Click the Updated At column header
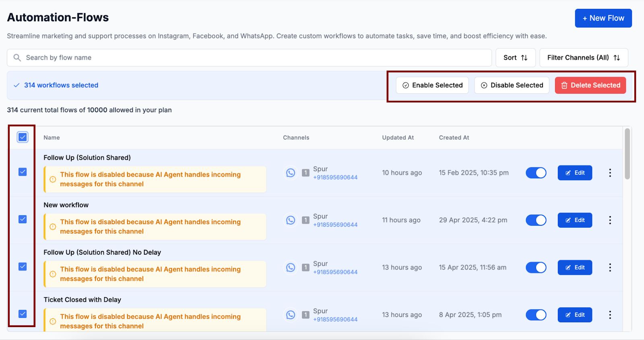Viewport: 644px width, 340px height. coord(398,138)
